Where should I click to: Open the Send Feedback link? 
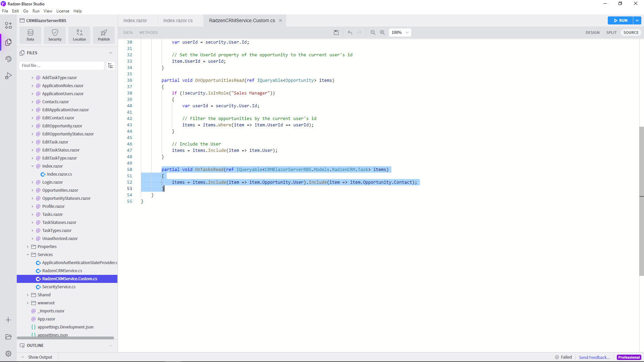(x=594, y=357)
